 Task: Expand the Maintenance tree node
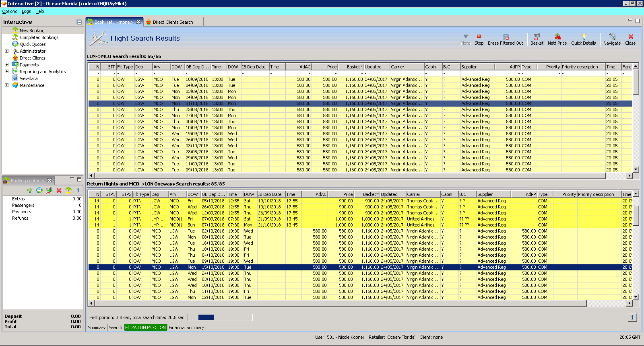point(6,85)
